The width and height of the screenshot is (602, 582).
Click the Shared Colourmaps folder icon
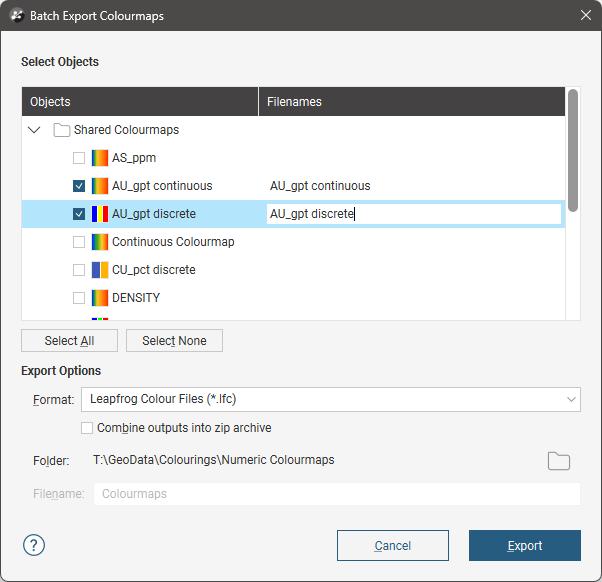coord(61,130)
